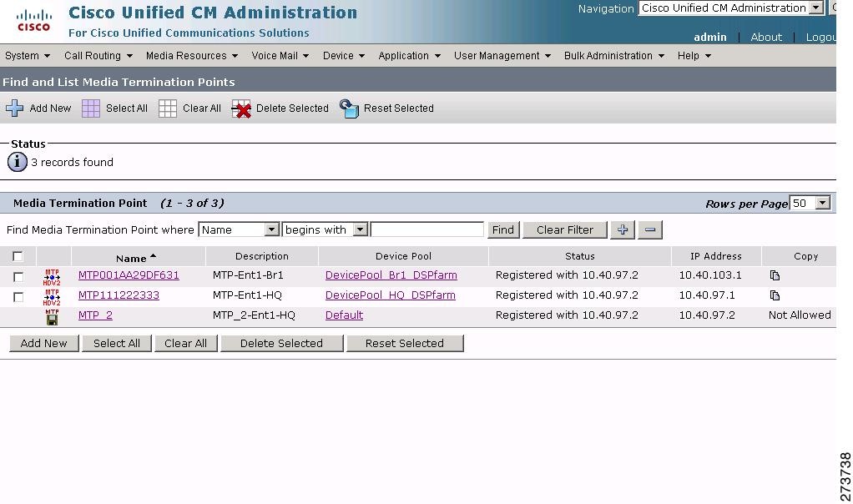
Task: Click the IP address 10.40.103.1
Action: click(710, 275)
